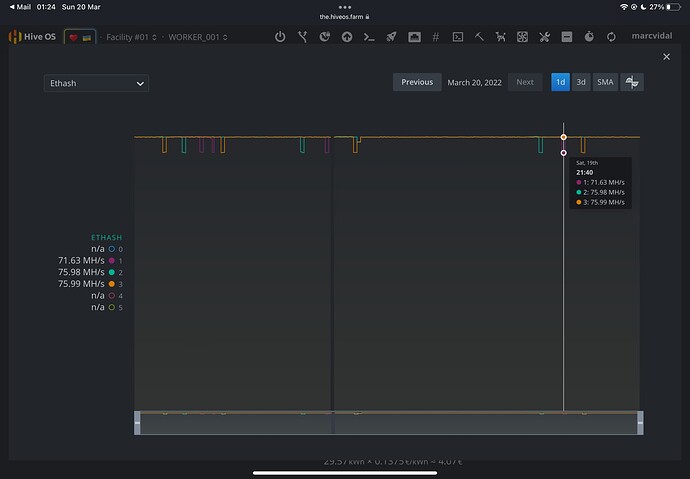Click the rocket launch icon
Viewport: 690px width, 479px height.
coord(391,37)
